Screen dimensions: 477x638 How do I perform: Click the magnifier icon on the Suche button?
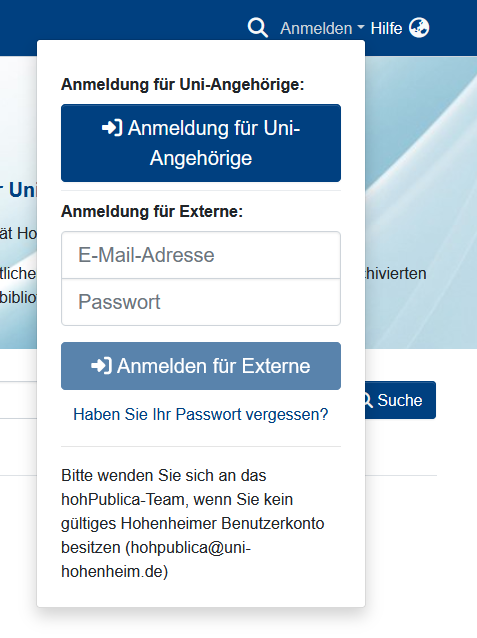pyautogui.click(x=367, y=400)
